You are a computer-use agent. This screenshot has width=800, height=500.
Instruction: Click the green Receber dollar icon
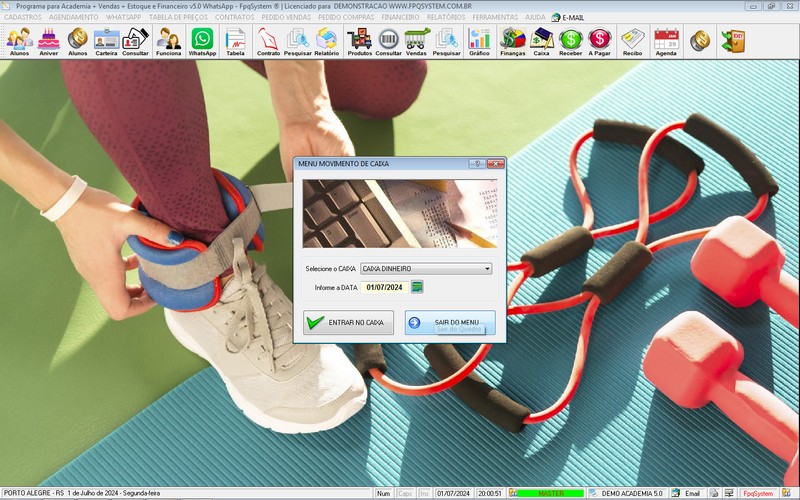[570, 42]
